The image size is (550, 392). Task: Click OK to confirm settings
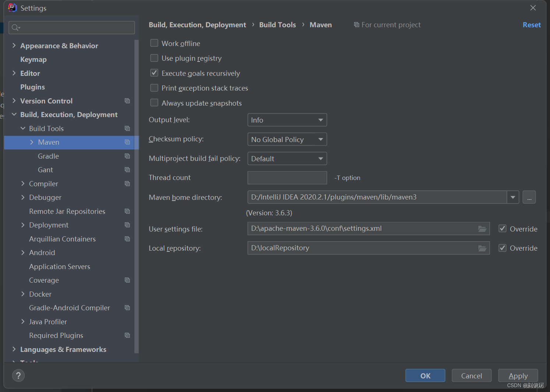pos(425,375)
